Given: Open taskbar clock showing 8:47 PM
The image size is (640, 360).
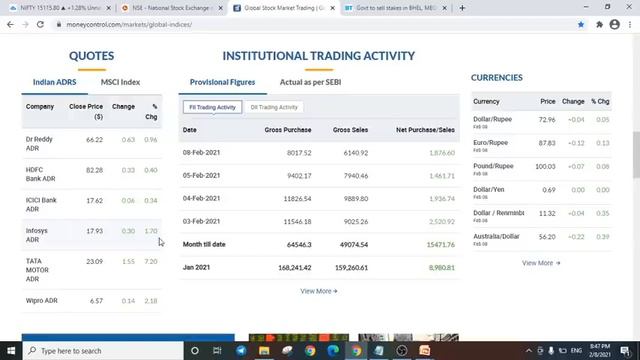Looking at the screenshot, I should click(600, 351).
